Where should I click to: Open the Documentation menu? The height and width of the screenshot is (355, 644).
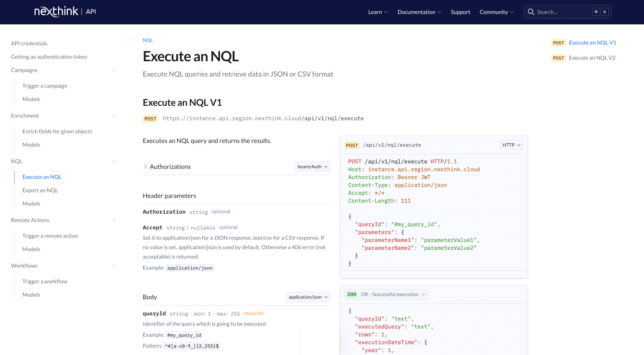click(x=419, y=12)
